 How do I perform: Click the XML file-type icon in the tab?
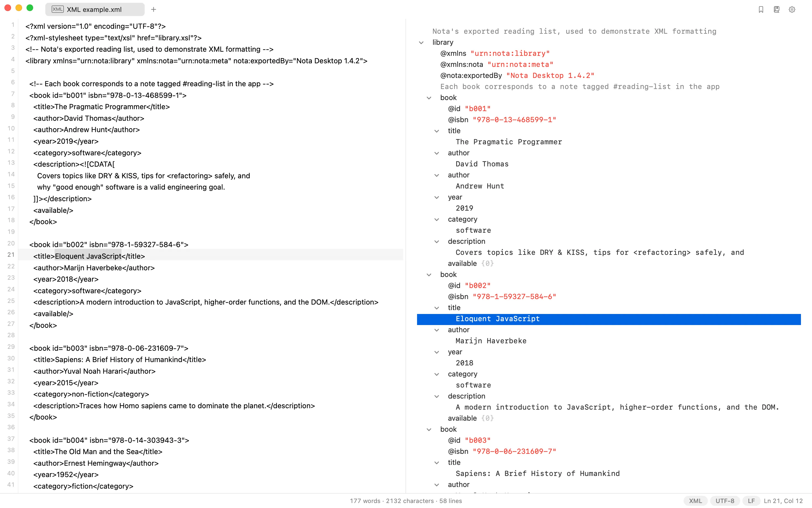tap(57, 9)
